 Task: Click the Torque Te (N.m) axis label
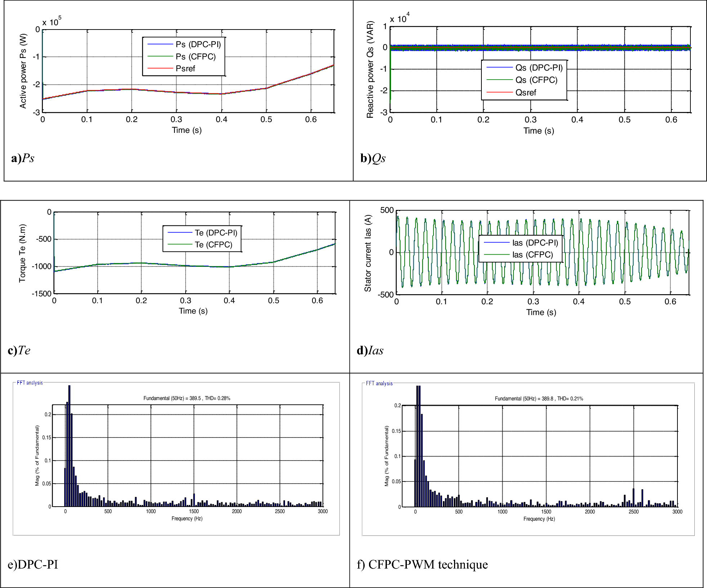pos(22,253)
